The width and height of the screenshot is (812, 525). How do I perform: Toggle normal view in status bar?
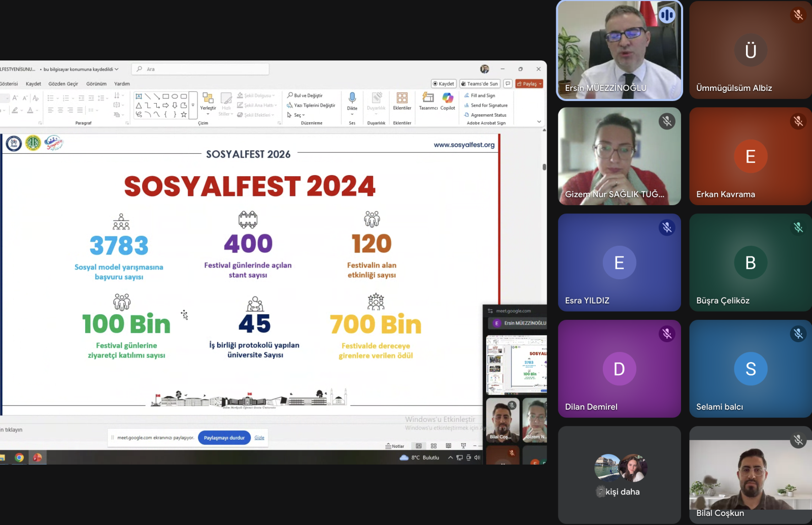tap(419, 446)
